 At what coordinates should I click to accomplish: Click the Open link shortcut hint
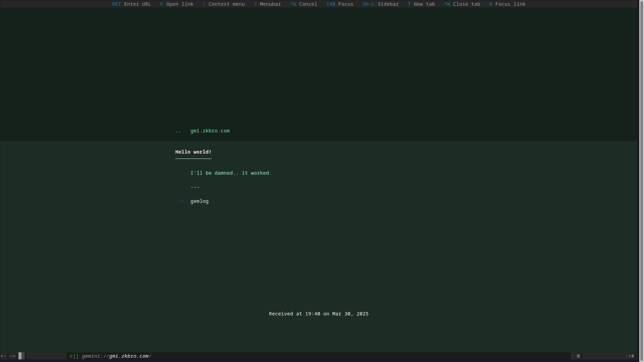coord(177,4)
